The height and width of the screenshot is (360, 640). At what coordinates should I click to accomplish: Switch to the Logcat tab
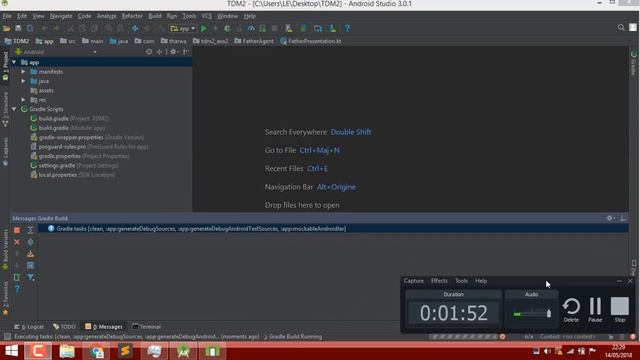29,327
